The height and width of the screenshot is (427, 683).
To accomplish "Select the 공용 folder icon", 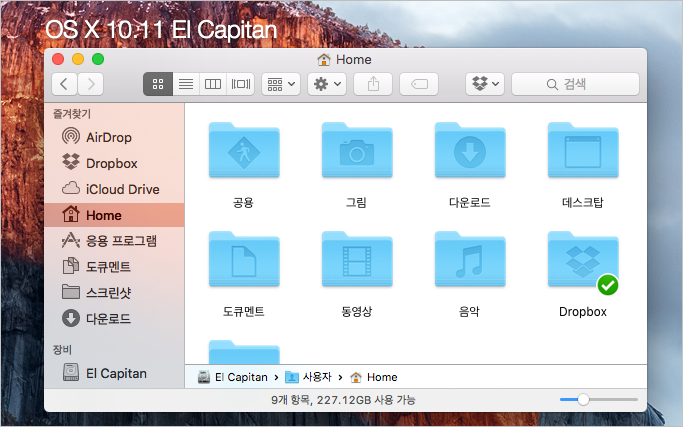I will [x=244, y=150].
